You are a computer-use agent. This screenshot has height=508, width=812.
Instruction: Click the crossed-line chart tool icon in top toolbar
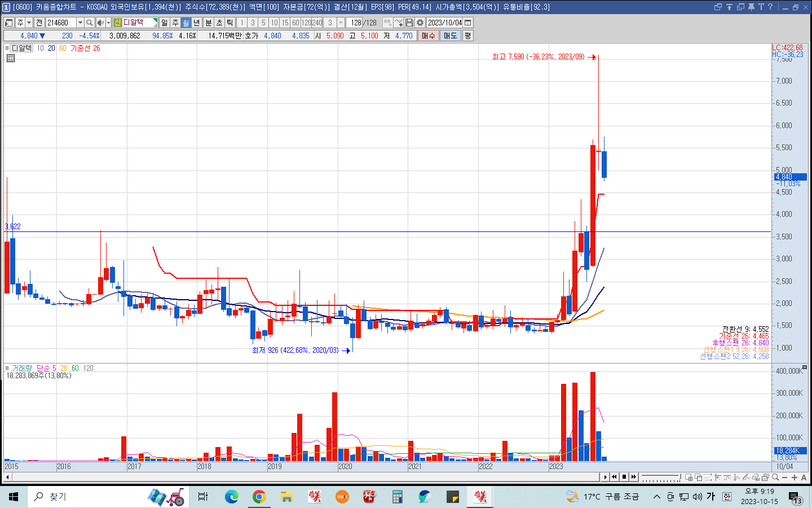click(399, 23)
